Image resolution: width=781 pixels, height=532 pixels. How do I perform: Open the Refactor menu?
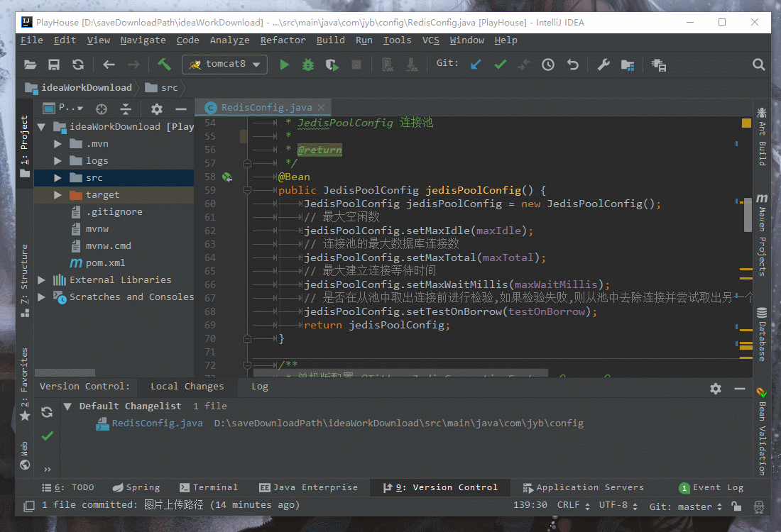283,40
